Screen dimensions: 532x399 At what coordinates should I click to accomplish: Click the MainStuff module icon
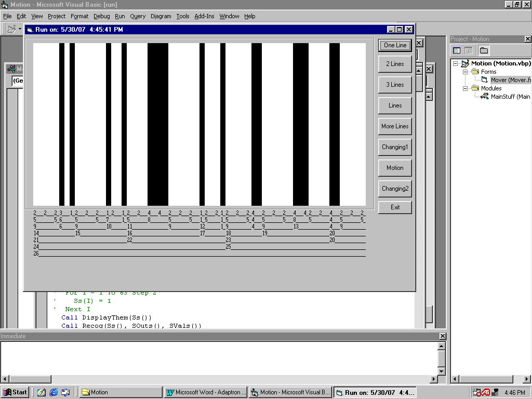485,96
